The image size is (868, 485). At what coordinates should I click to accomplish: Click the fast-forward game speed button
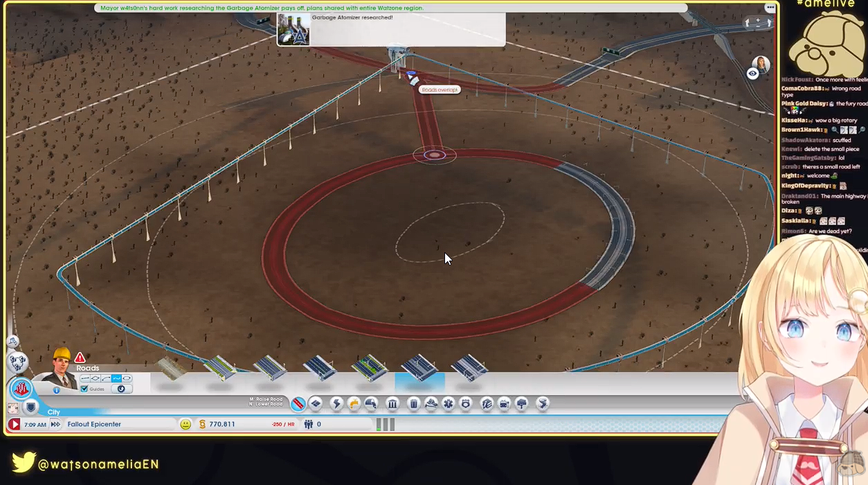point(55,424)
